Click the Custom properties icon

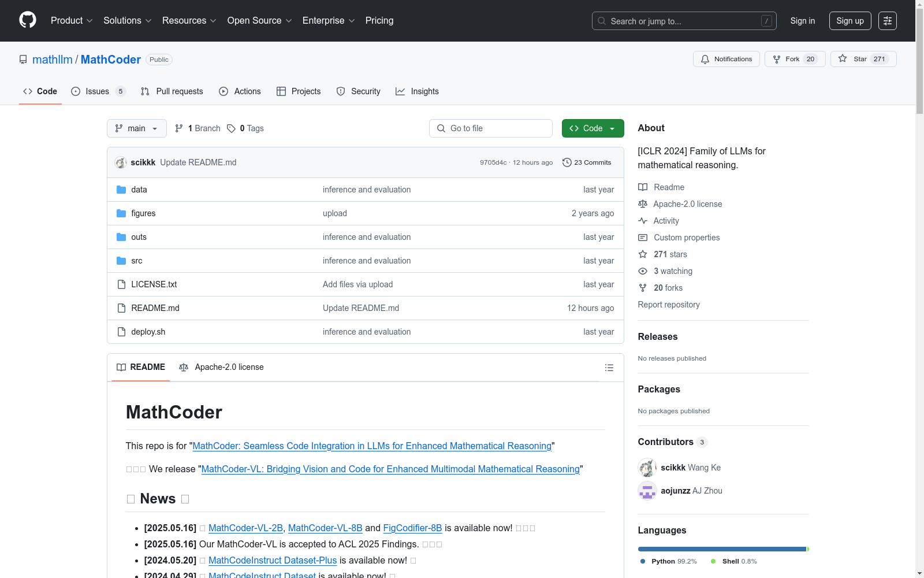click(x=643, y=238)
